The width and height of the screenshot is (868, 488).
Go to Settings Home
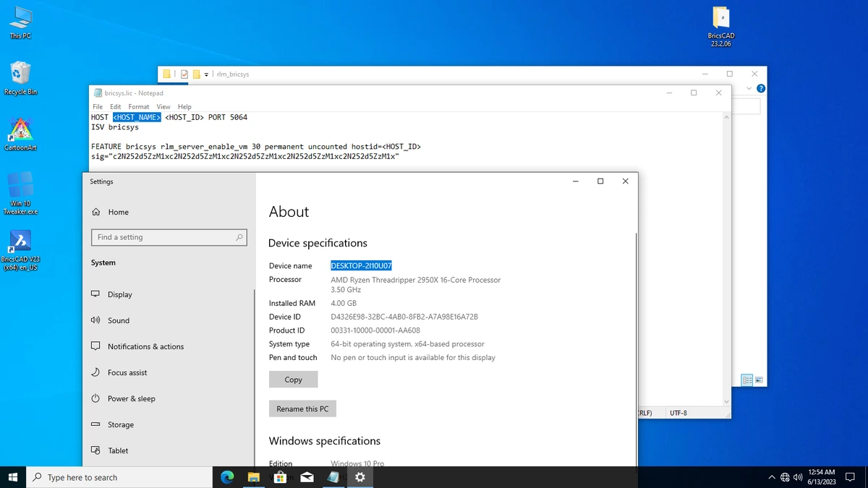pos(169,212)
